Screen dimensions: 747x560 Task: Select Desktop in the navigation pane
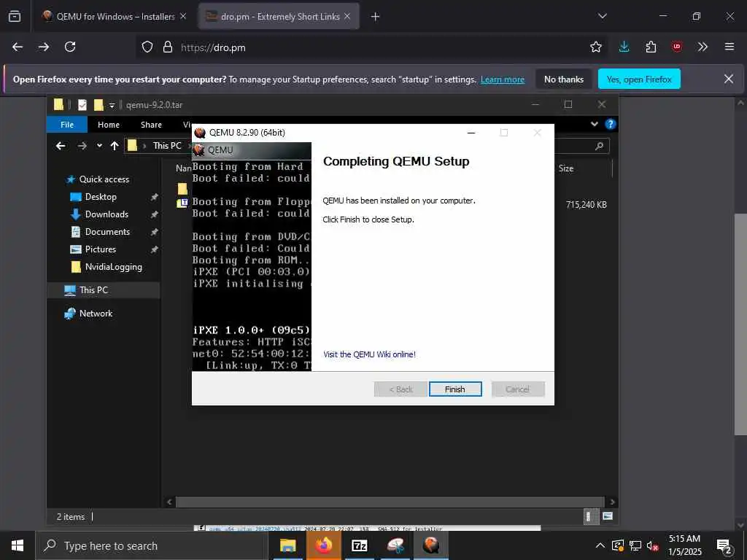100,197
